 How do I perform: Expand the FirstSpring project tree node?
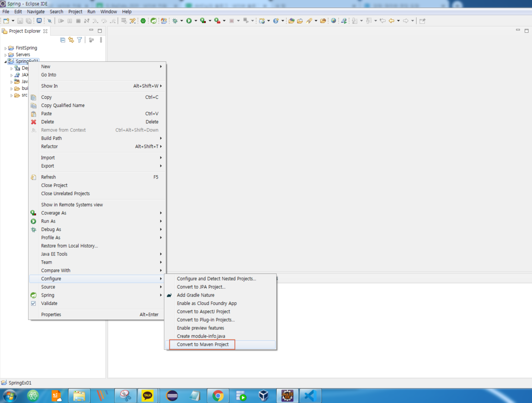(6, 48)
